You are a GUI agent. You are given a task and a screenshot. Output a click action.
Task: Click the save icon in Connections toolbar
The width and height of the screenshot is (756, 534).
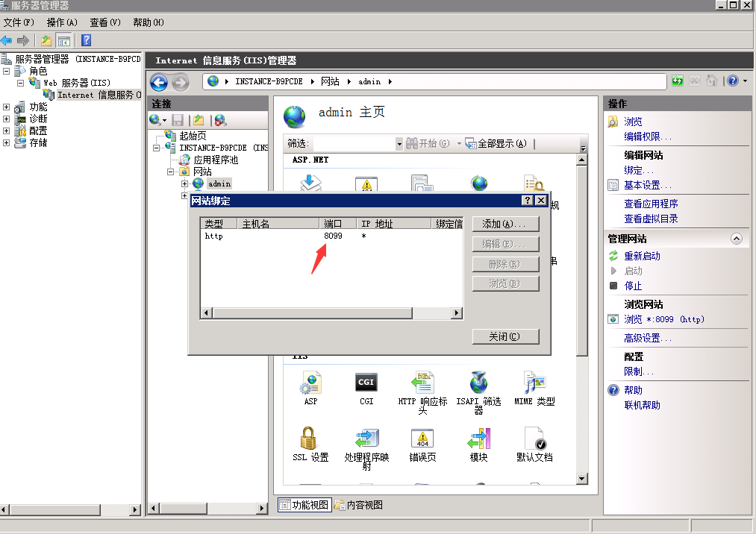click(x=178, y=120)
